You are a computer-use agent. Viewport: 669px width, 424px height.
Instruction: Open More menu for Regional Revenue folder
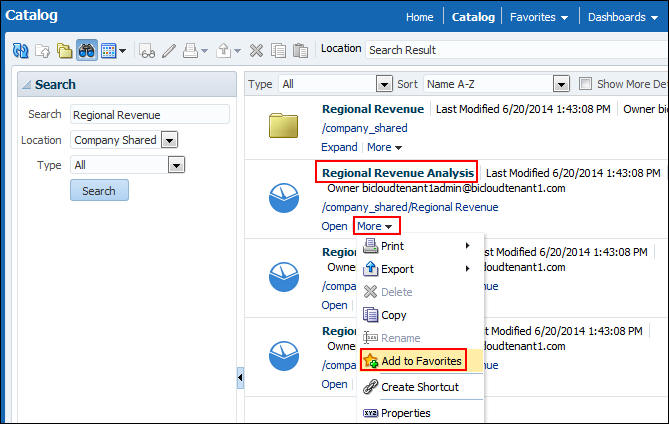click(384, 147)
